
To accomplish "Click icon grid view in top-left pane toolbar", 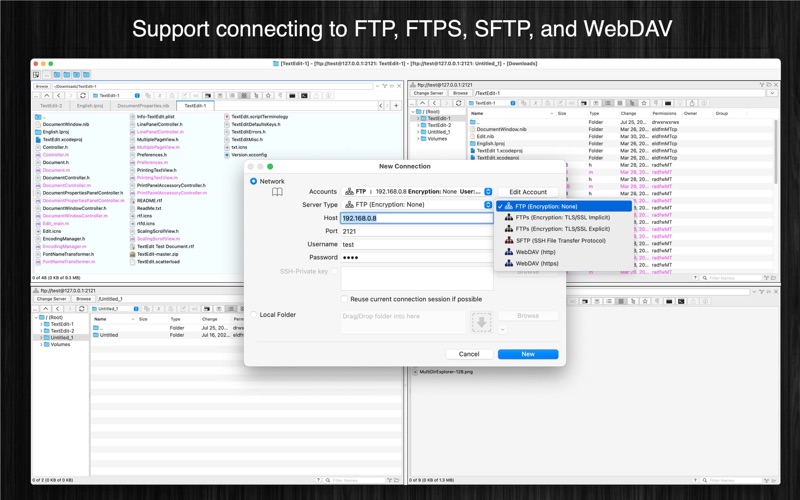I will click(x=244, y=95).
